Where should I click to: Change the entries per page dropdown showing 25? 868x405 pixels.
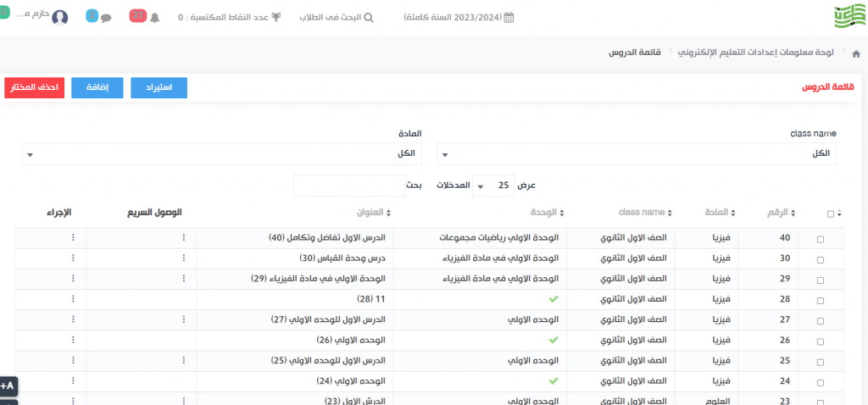pyautogui.click(x=491, y=186)
